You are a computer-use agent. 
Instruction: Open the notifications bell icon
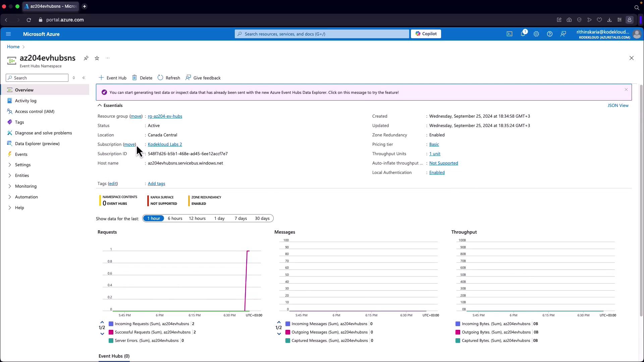click(523, 34)
